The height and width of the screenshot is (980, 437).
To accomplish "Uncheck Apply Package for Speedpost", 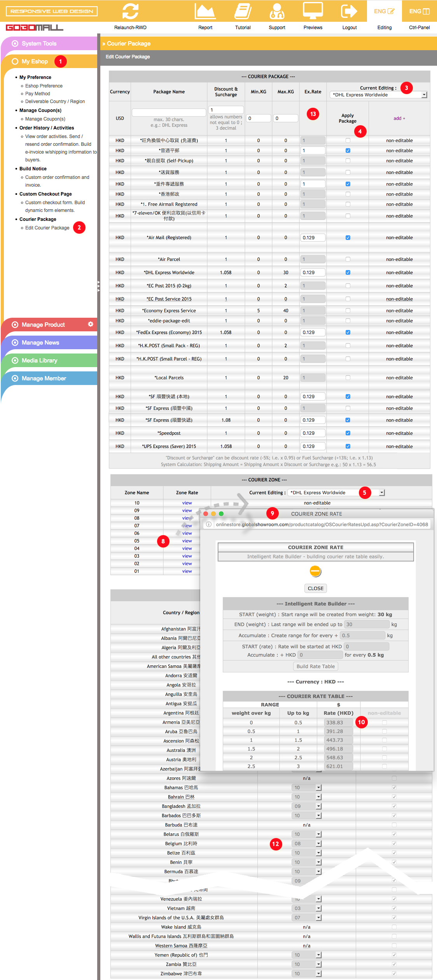I will (348, 433).
